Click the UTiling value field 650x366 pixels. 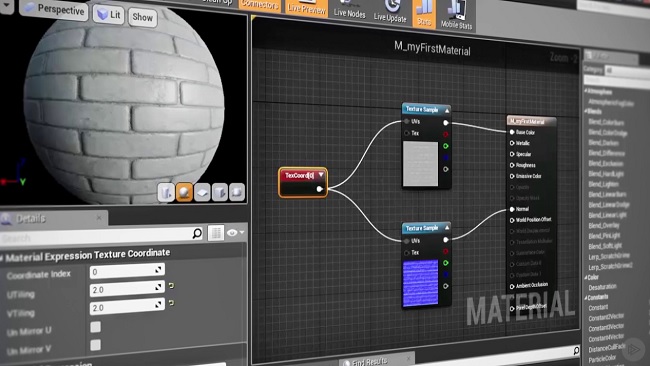127,289
